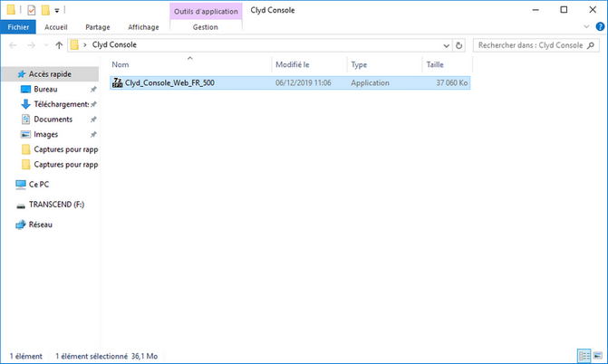Select the Clyd_Console_Web_FR_500 file
This screenshot has height=364, width=608.
click(x=290, y=83)
